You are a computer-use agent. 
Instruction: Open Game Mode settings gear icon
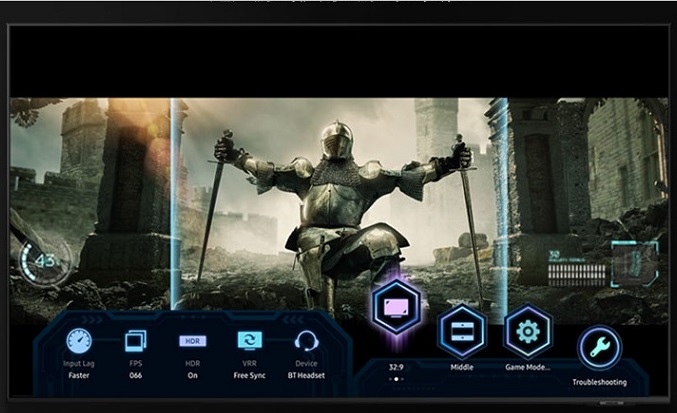(x=528, y=331)
